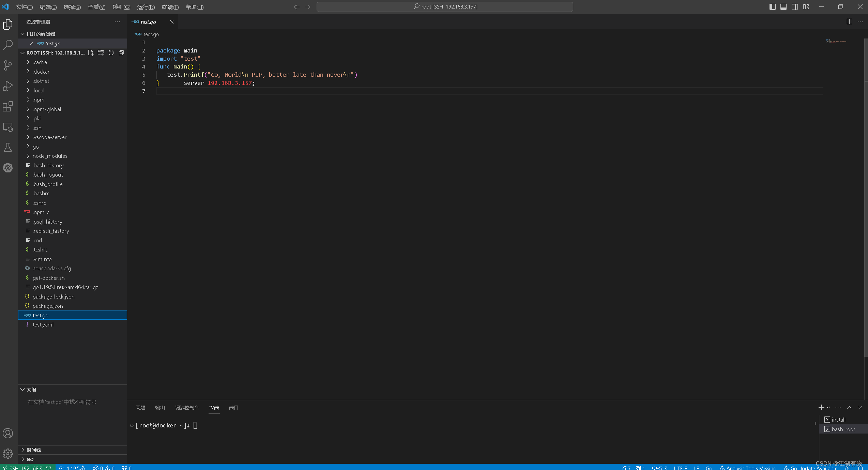The width and height of the screenshot is (868, 470).
Task: Refresh the explorer file tree
Action: pyautogui.click(x=111, y=53)
